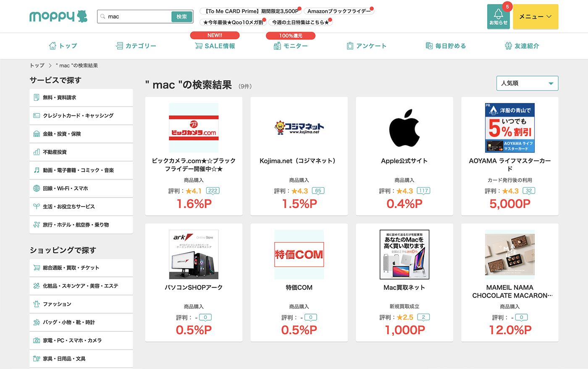The height and width of the screenshot is (369, 588).
Task: Click the 5,000P reward text
Action: [510, 204]
